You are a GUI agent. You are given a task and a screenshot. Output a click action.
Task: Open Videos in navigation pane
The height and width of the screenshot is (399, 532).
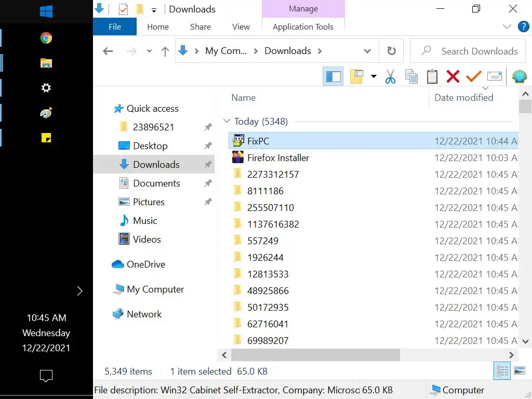(x=139, y=239)
